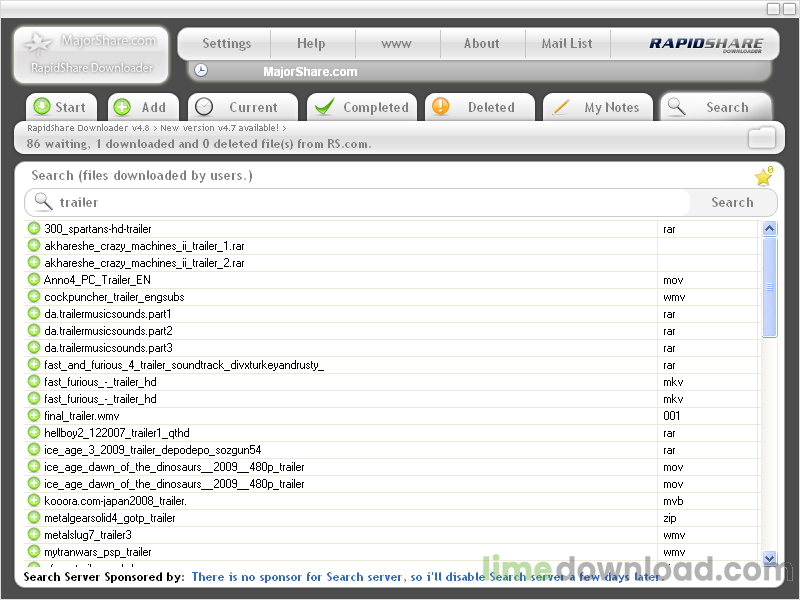Click the MajorShare.com banner text

click(x=310, y=71)
